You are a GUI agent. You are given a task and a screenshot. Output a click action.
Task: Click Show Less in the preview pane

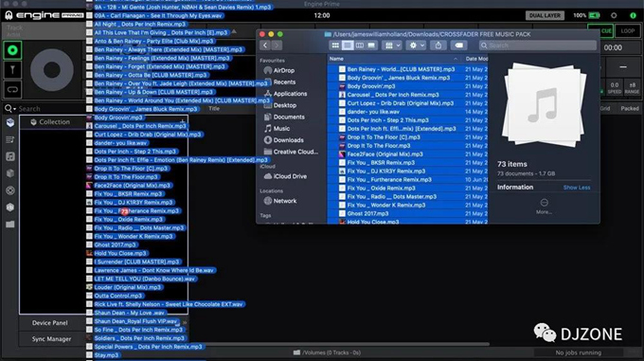pyautogui.click(x=577, y=188)
